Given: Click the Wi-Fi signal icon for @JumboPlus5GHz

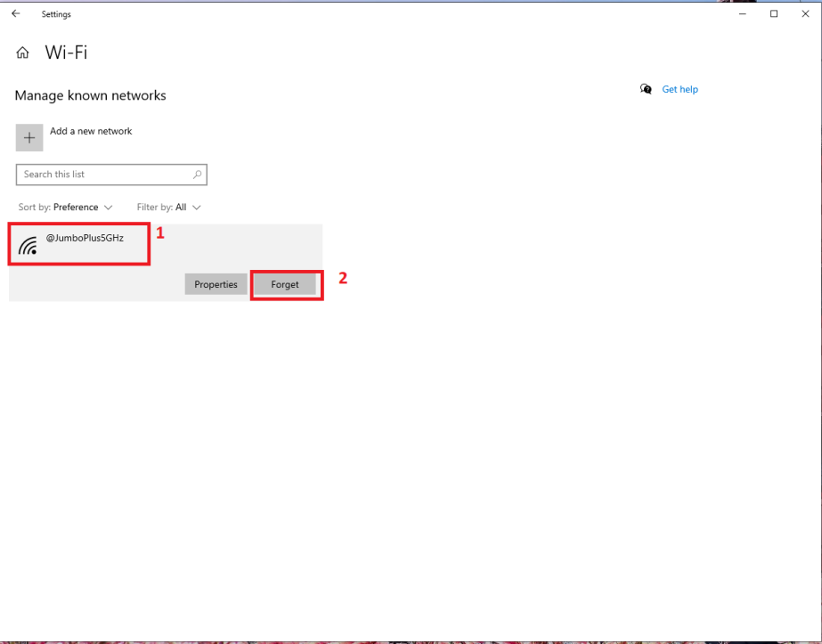Looking at the screenshot, I should pos(28,244).
